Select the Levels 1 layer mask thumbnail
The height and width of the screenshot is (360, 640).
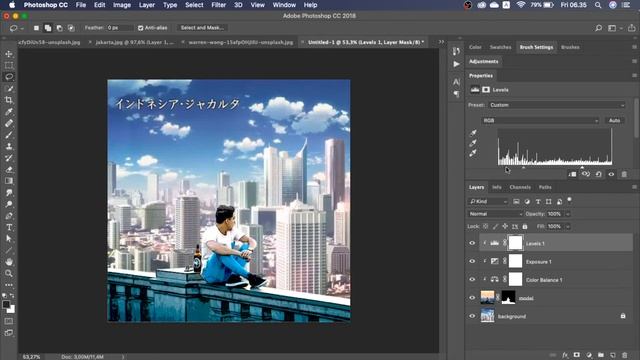tap(515, 243)
